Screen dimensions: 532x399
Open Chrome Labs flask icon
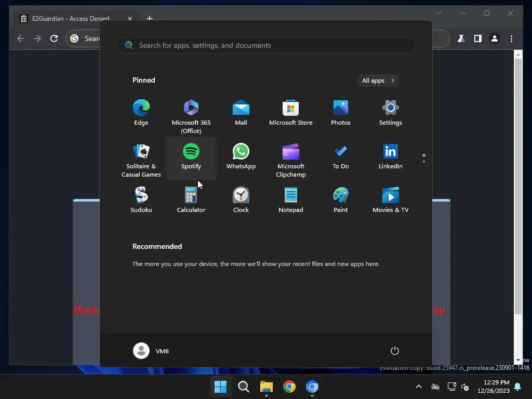coord(461,38)
